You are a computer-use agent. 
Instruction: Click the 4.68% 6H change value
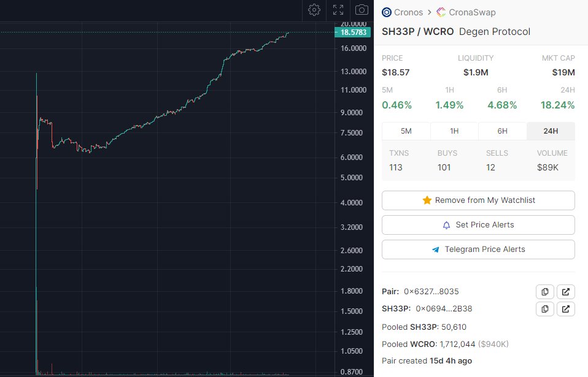click(502, 105)
